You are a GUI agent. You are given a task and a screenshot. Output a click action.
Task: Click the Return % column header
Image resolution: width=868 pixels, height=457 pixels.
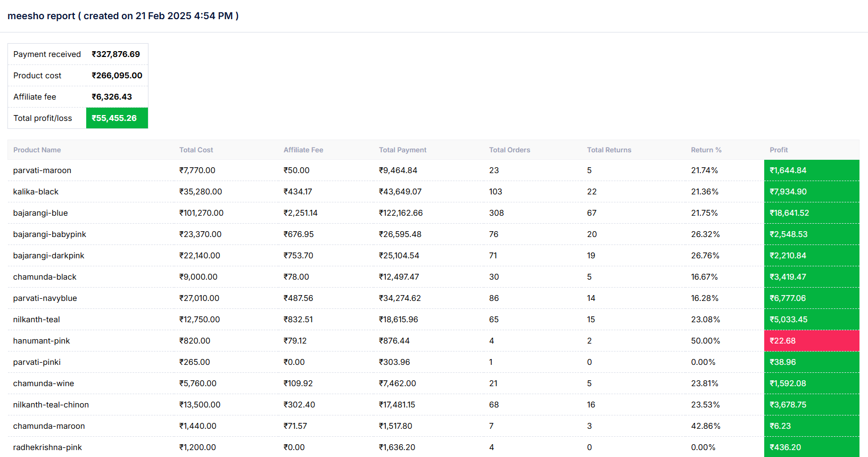tap(706, 150)
